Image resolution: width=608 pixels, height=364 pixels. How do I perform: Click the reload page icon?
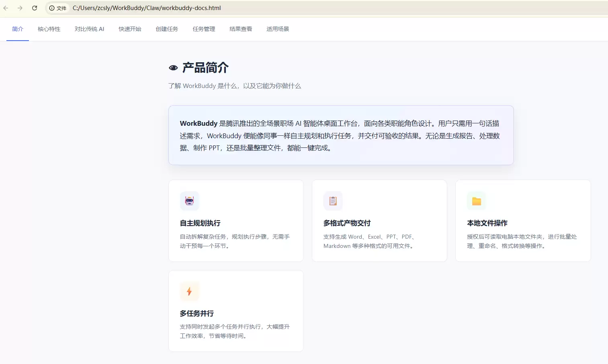(35, 8)
